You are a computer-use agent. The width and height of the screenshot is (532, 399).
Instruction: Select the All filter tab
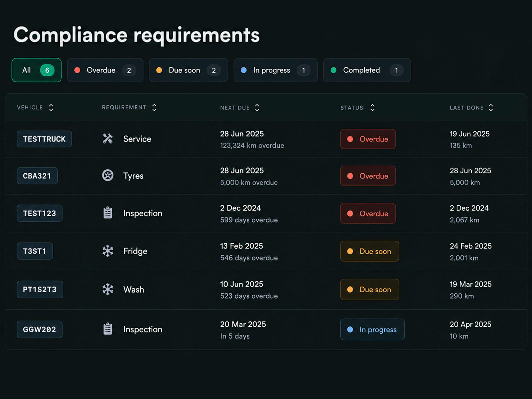[x=37, y=70]
